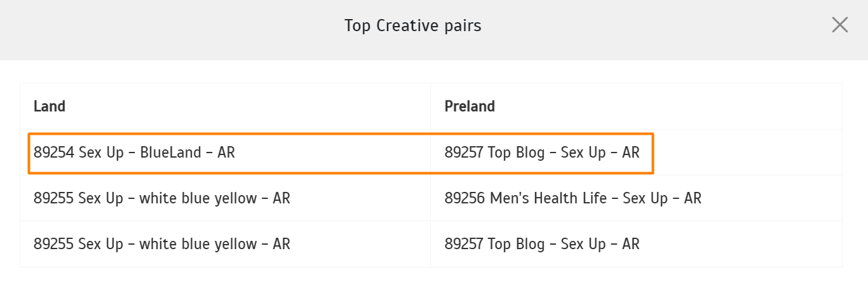Select Top Blog preland in the orange-highlighted row
This screenshot has height=286, width=868.
(542, 153)
